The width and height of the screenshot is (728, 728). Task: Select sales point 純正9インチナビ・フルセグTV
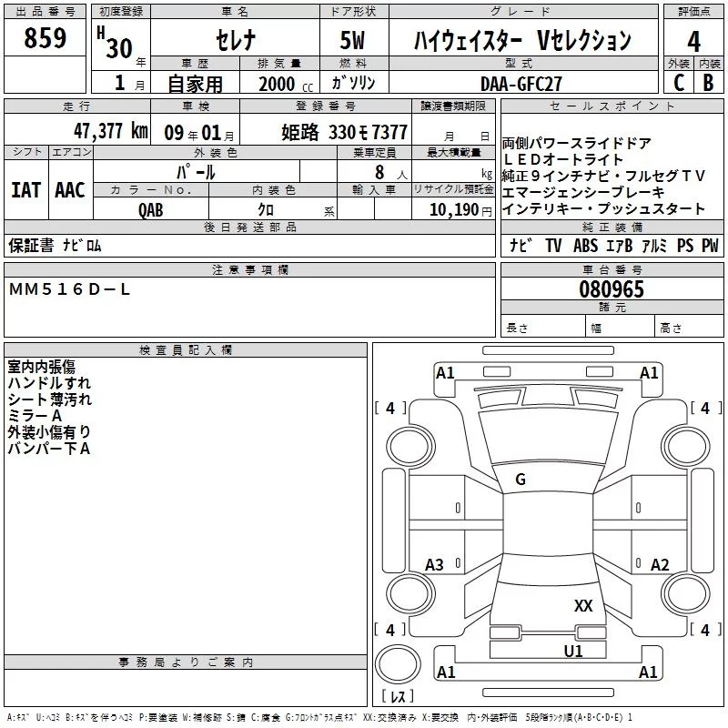click(603, 176)
